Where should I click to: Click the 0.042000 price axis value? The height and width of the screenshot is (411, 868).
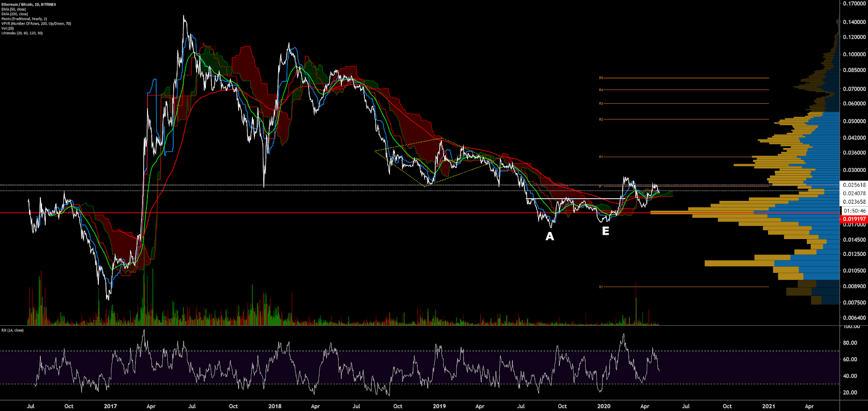[x=854, y=138]
